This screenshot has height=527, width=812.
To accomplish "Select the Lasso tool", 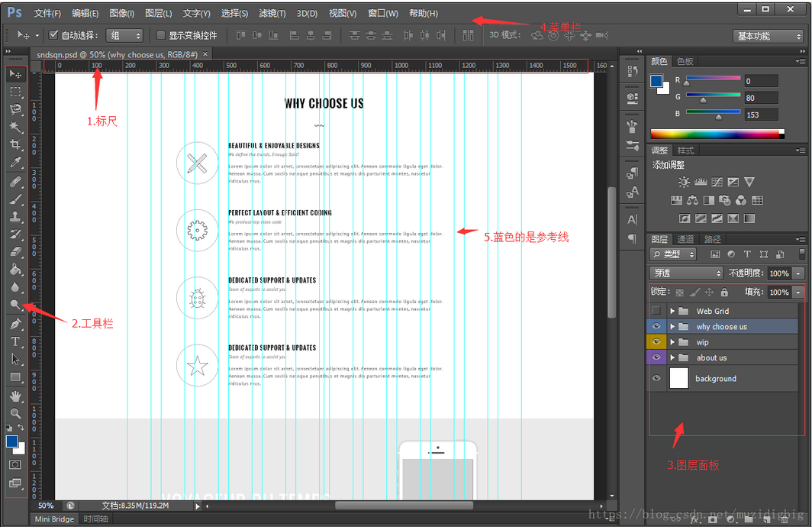I will pyautogui.click(x=15, y=109).
